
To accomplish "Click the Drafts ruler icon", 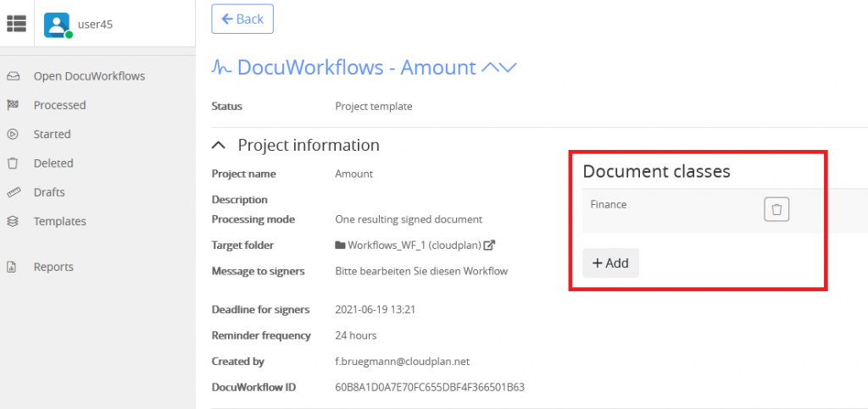I will [13, 192].
